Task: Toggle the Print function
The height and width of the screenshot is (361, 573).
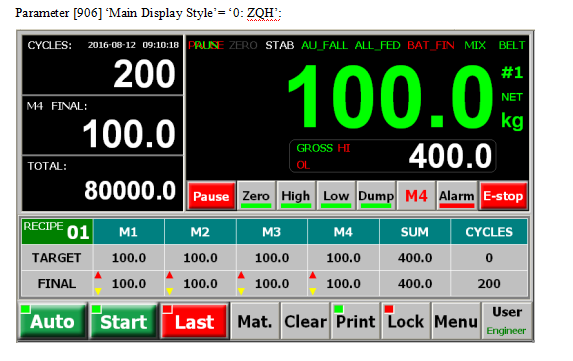Action: pyautogui.click(x=356, y=321)
